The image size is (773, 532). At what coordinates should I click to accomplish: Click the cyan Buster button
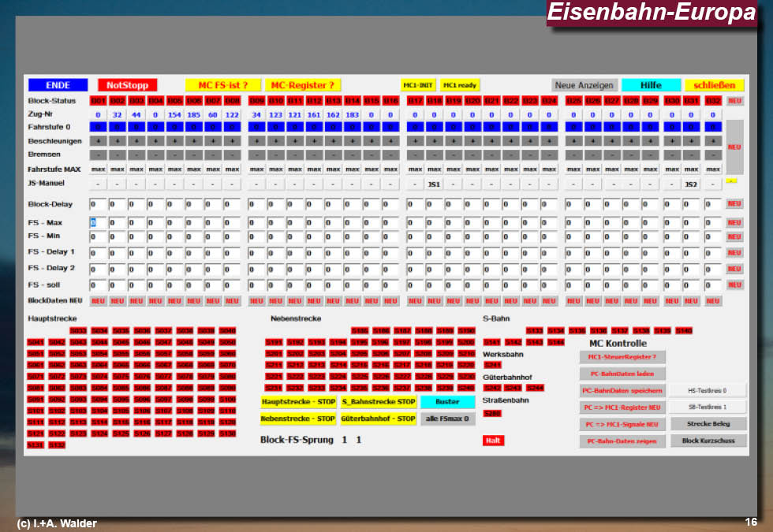(447, 402)
